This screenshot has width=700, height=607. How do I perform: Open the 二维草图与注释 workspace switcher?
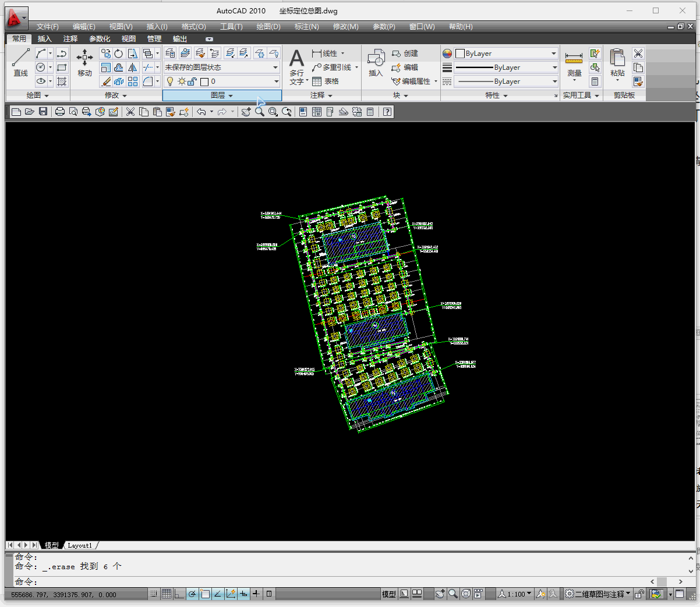pyautogui.click(x=598, y=594)
